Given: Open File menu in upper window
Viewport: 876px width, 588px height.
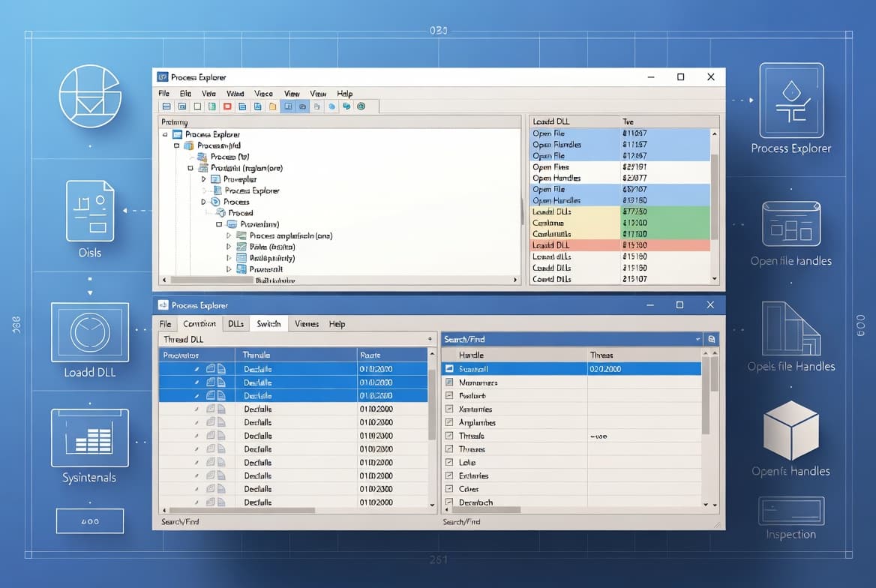Looking at the screenshot, I should click(163, 93).
